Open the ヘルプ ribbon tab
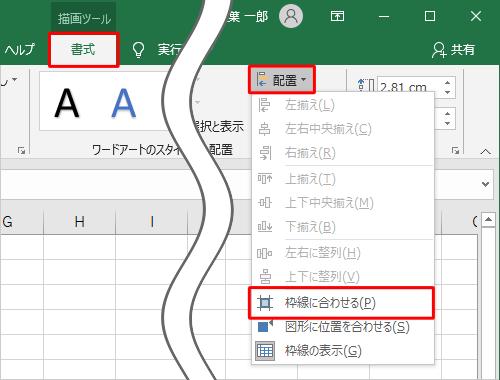The width and height of the screenshot is (500, 380). click(x=19, y=50)
